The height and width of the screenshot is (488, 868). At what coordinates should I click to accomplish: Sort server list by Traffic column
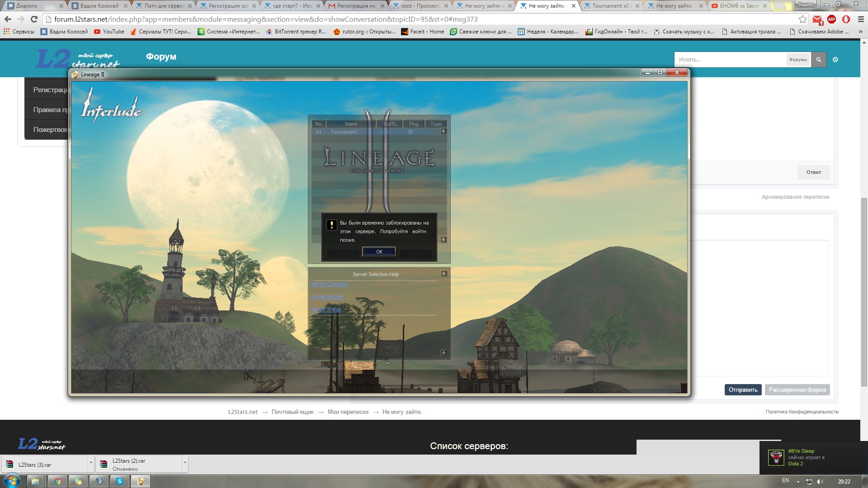coord(390,124)
